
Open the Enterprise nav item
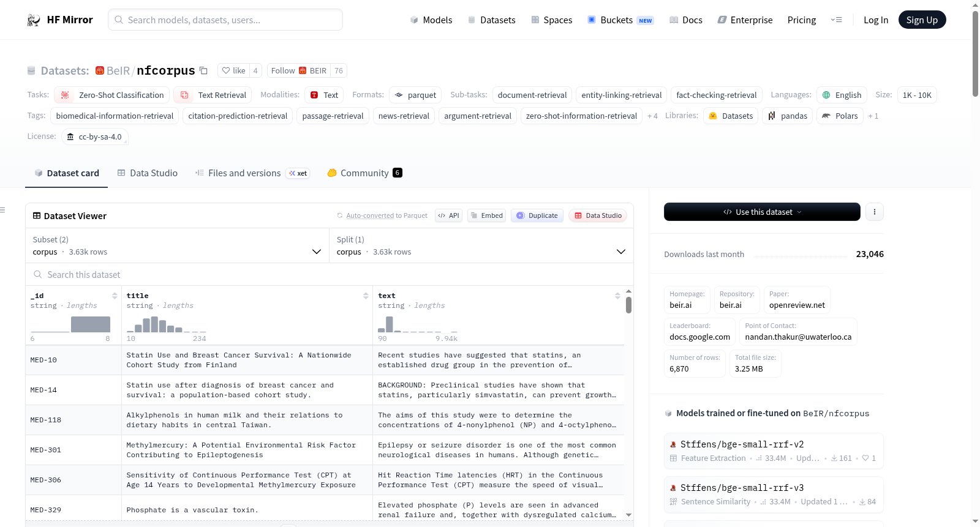click(745, 20)
